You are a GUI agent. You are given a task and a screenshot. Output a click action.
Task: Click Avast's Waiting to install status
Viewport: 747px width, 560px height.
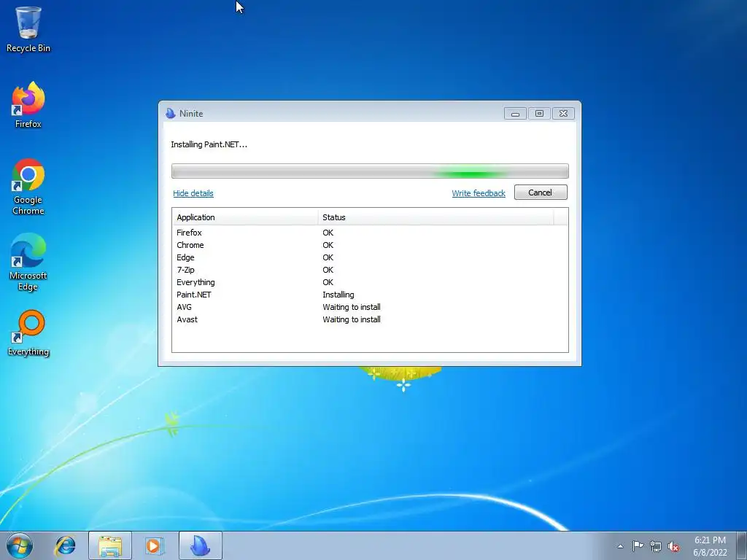click(352, 319)
